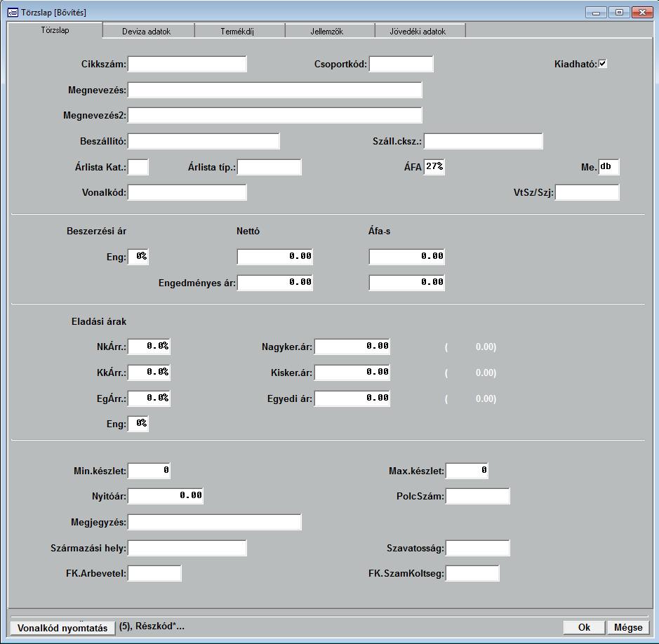Click the VtSz/Szj field

coord(587,192)
